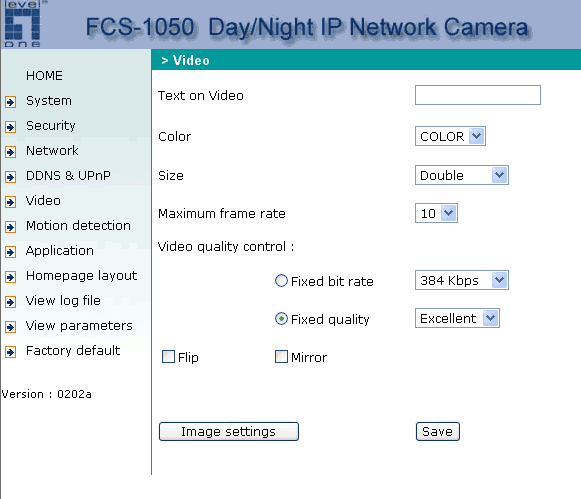Viewport: 581px width, 499px height.
Task: Open the Network settings page
Action: click(52, 151)
